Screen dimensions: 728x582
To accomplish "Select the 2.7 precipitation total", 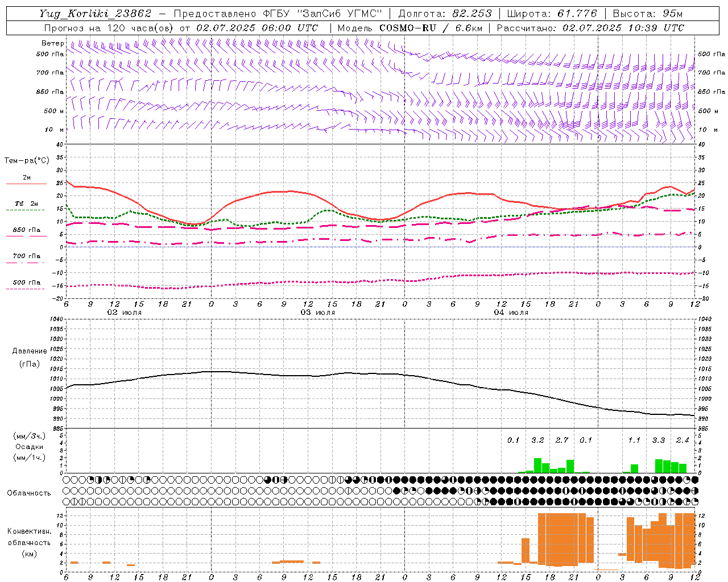I will pyautogui.click(x=562, y=440).
